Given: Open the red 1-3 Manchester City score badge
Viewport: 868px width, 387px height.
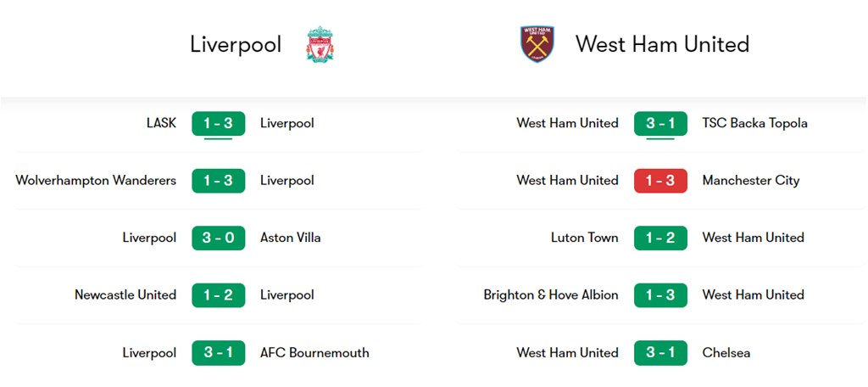Looking at the screenshot, I should click(x=660, y=181).
